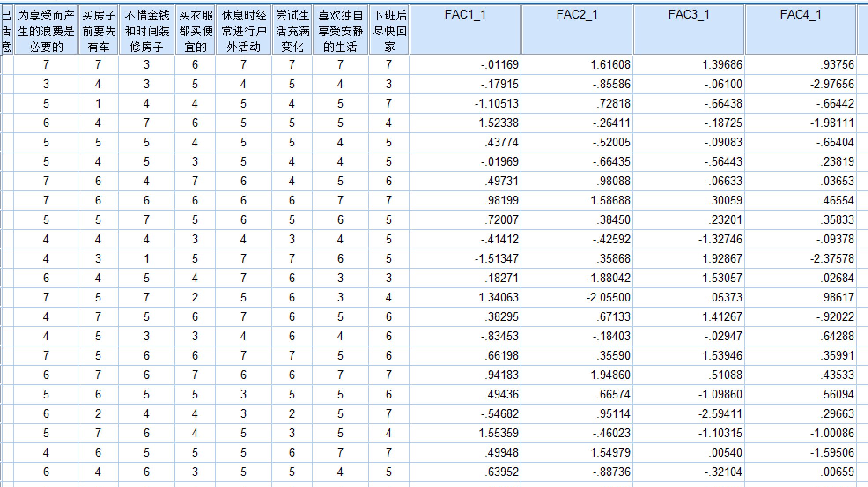Click the value .43774
Viewport: 868px width, 487px height.
pyautogui.click(x=465, y=142)
